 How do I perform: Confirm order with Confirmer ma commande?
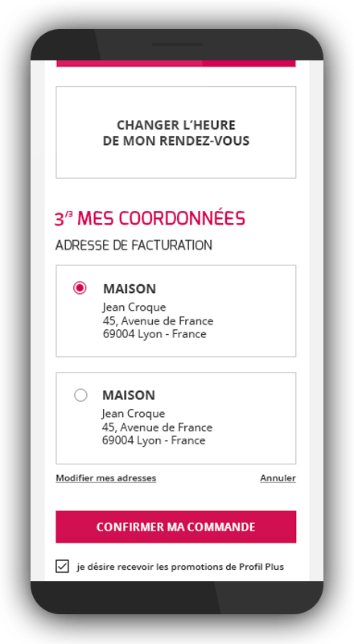pyautogui.click(x=175, y=527)
